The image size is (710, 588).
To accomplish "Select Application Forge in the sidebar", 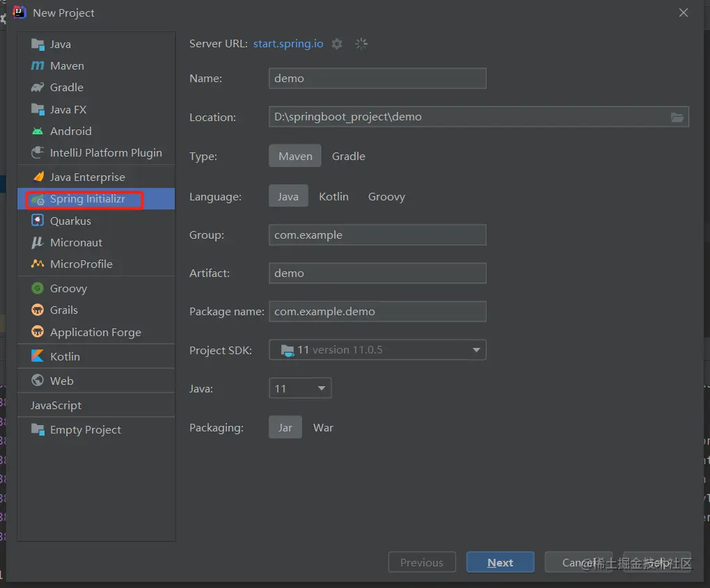I will coord(96,332).
